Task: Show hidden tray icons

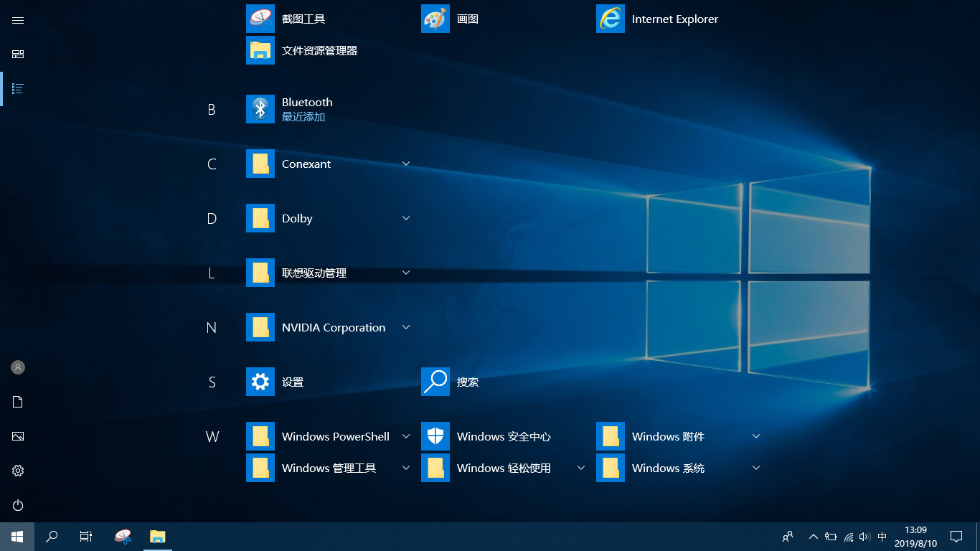Action: 814,537
